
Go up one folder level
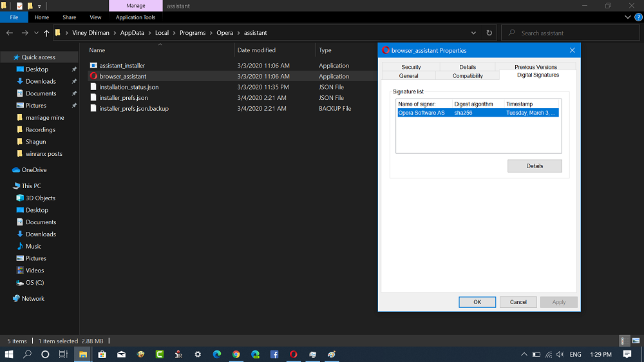coord(46,33)
